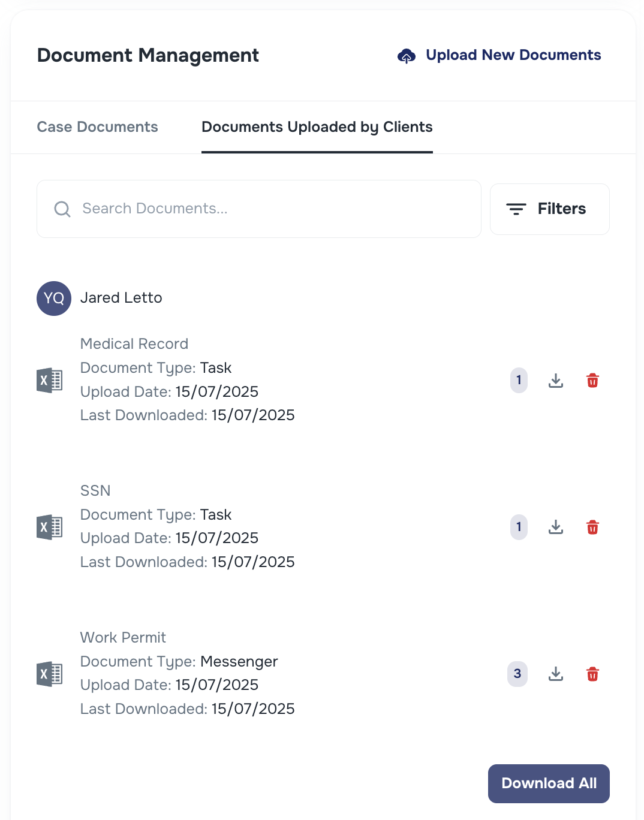The image size is (644, 820).
Task: Click the search magnifier icon
Action: (62, 209)
